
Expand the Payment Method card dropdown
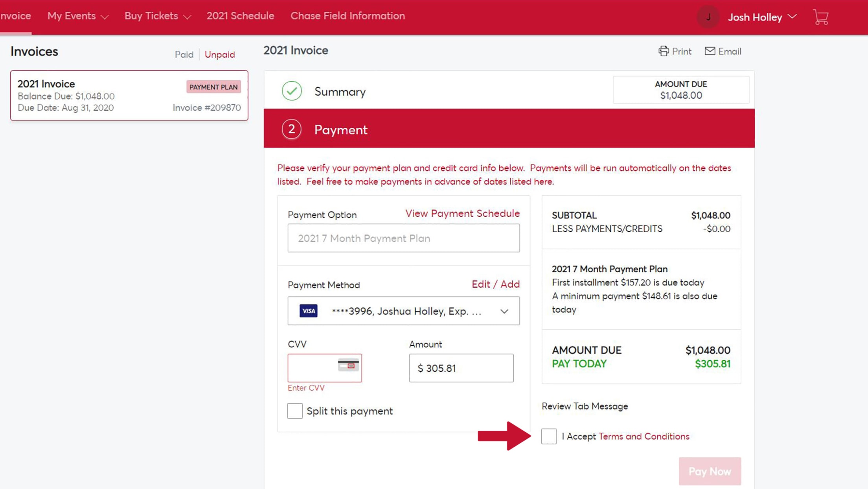pos(504,311)
